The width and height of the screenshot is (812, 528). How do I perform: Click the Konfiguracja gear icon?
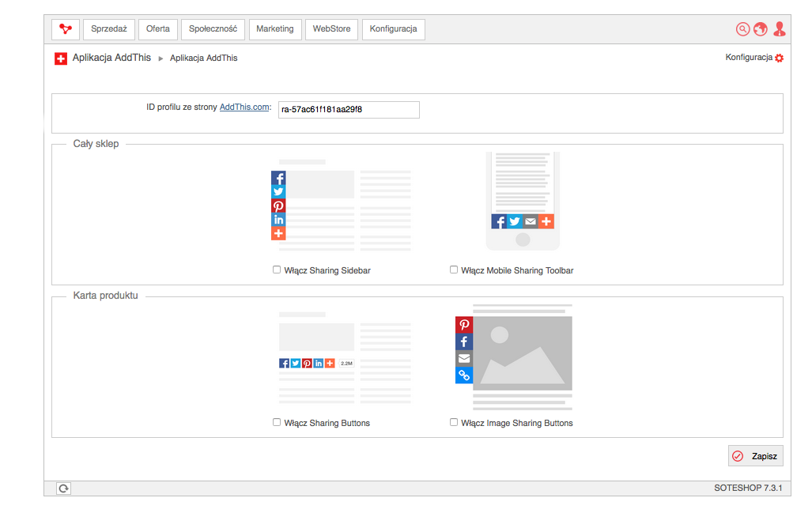[780, 58]
